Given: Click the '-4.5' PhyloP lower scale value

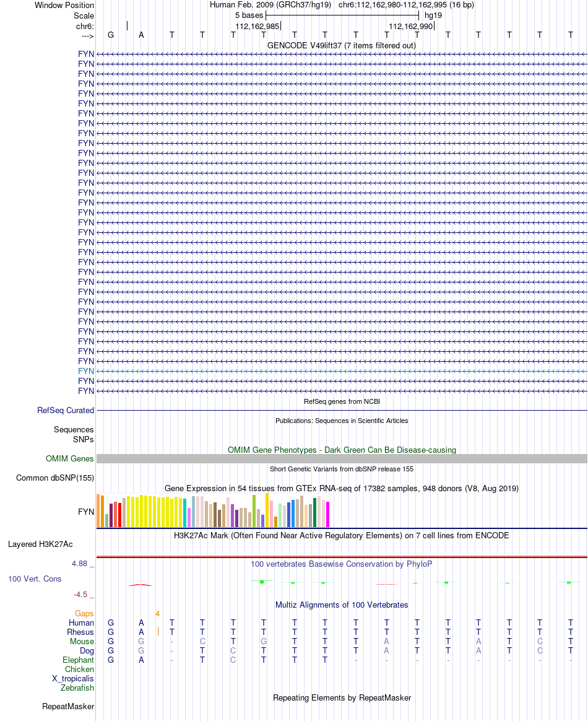Looking at the screenshot, I should tap(81, 595).
